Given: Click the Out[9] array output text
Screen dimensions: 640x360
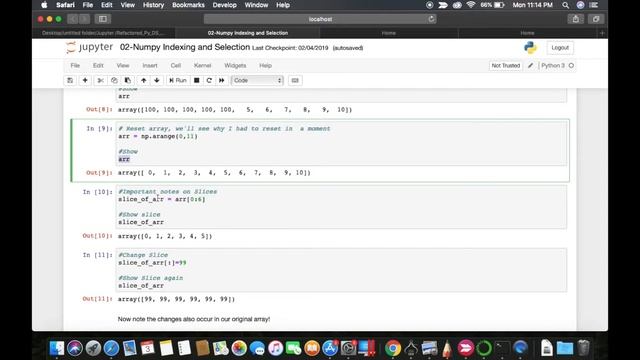Looking at the screenshot, I should click(214, 173).
